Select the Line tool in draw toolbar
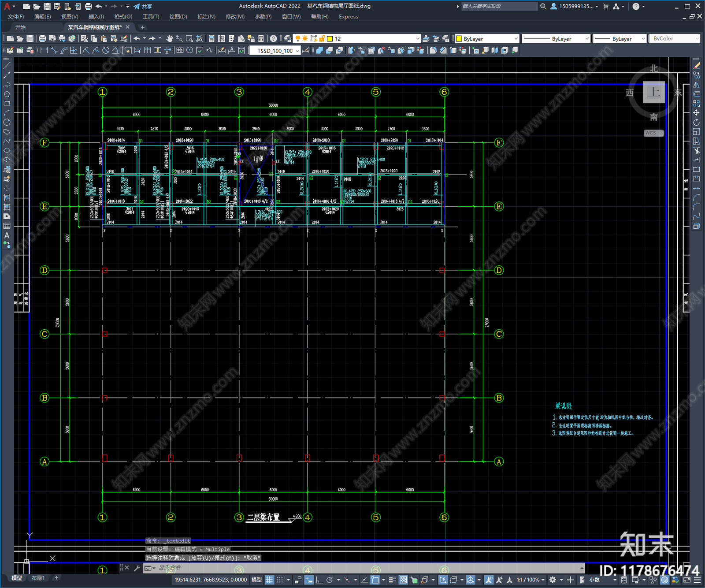 (x=7, y=65)
